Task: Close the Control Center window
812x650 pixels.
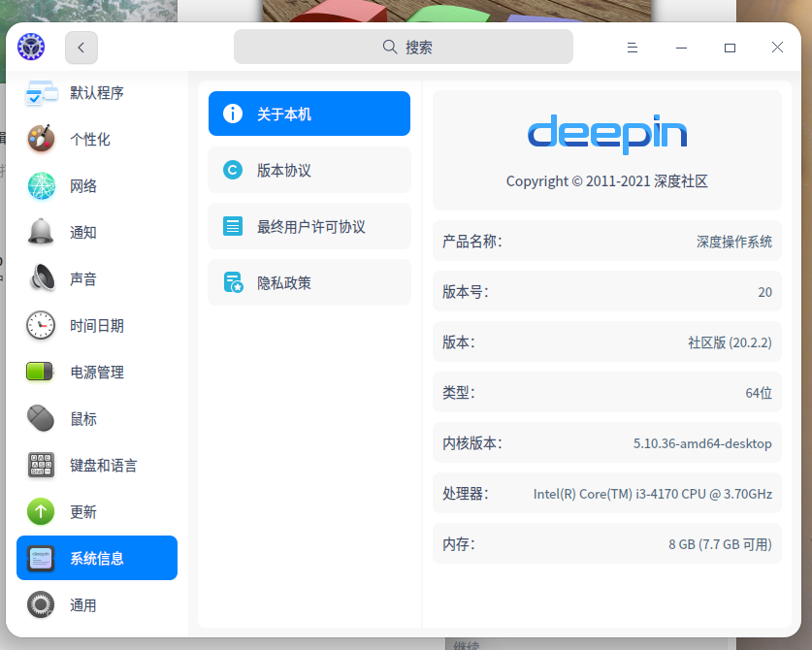Action: point(777,48)
